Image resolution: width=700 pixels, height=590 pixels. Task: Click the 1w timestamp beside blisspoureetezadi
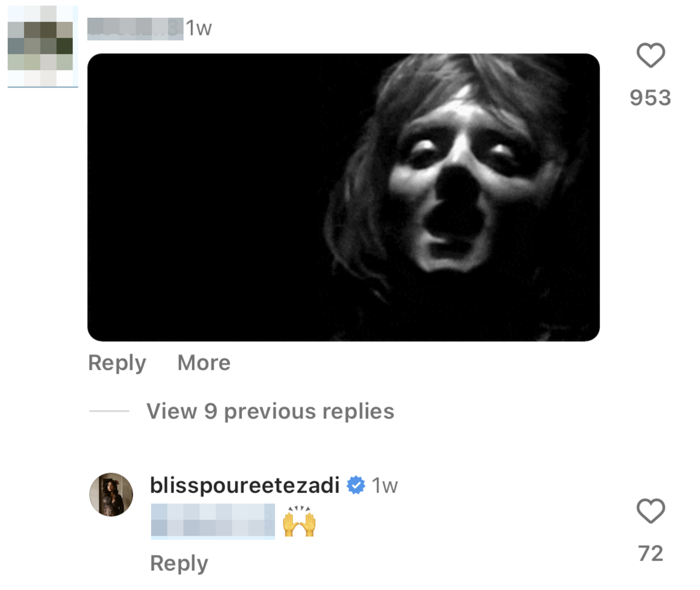point(385,486)
